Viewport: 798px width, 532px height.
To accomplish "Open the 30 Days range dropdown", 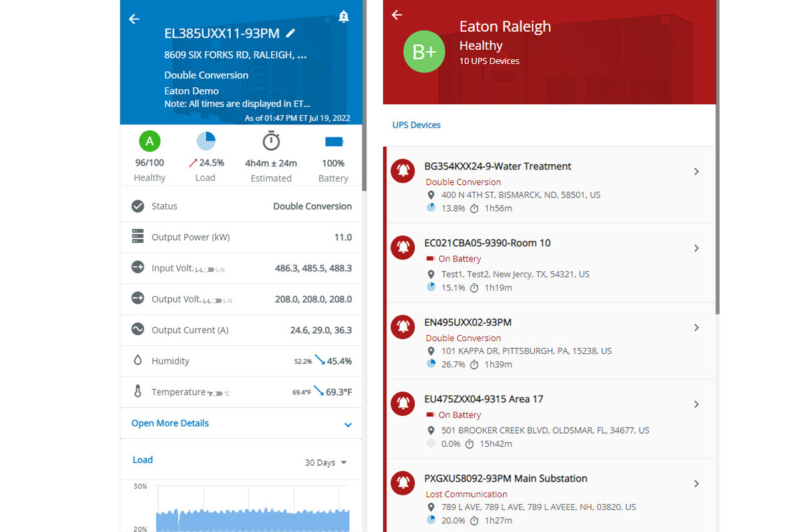I will point(326,462).
